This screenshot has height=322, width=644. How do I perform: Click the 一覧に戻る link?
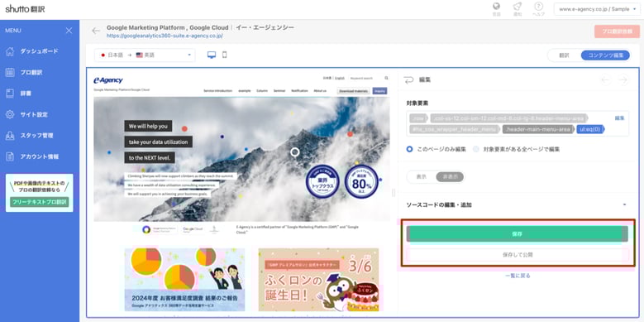(518, 276)
